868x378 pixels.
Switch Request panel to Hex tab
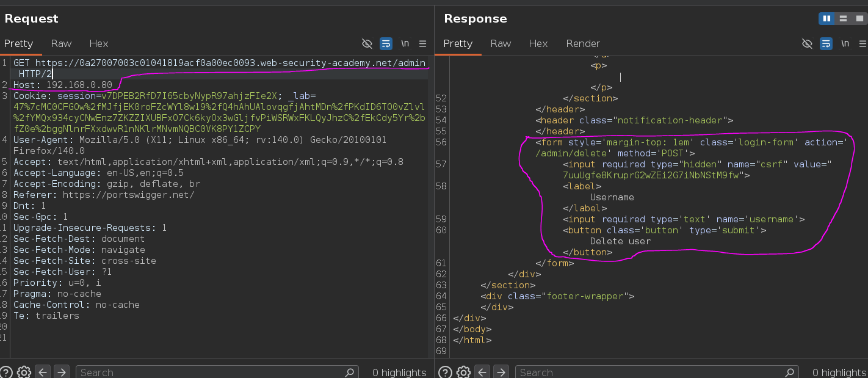click(x=99, y=43)
